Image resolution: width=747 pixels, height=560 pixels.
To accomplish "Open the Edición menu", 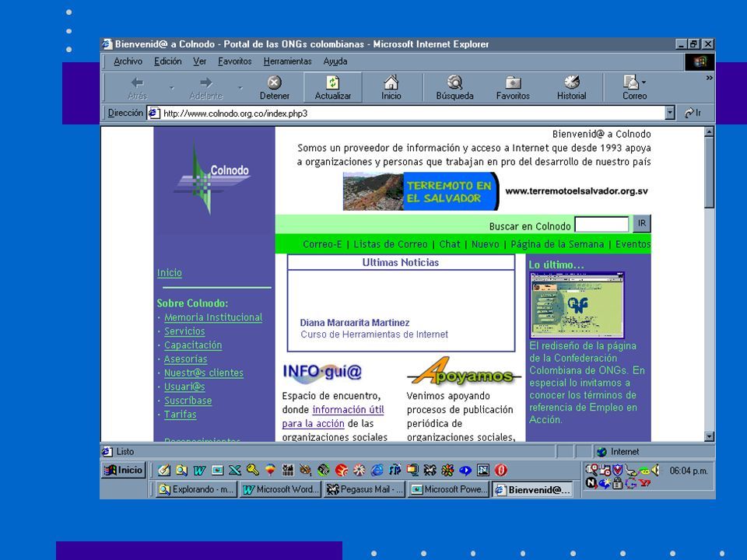I will pos(168,61).
